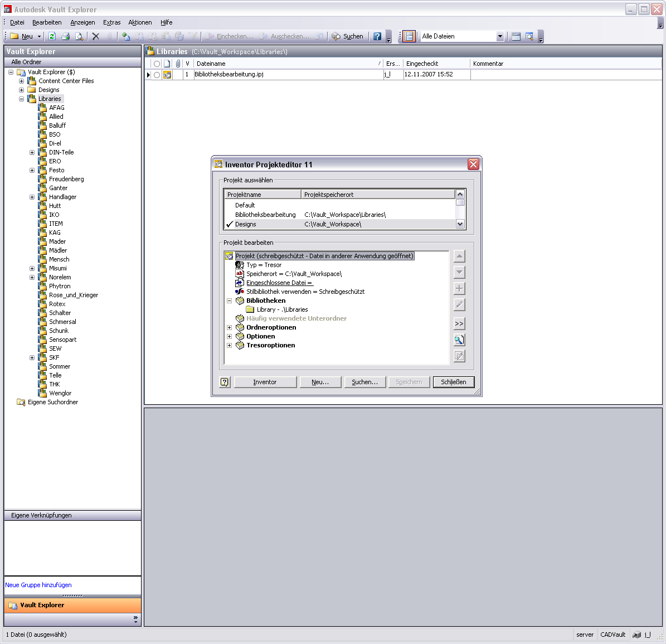Image resolution: width=666 pixels, height=644 pixels.
Task: Select the Eingeschlossene Datei entry
Action: pyautogui.click(x=279, y=283)
